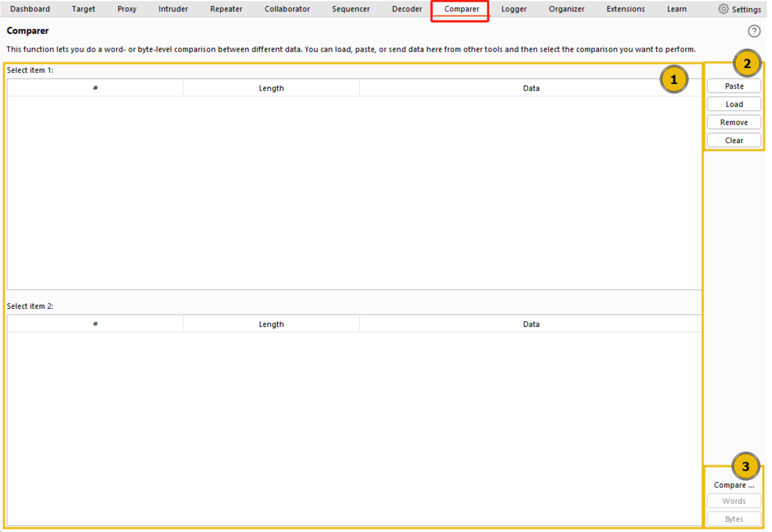Compare items by Words
Image resolution: width=772 pixels, height=532 pixels.
pyautogui.click(x=733, y=501)
